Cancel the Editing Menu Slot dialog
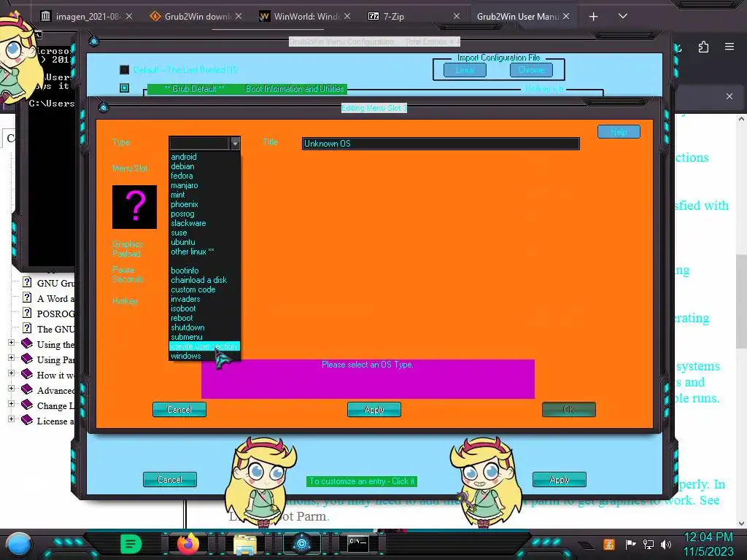Viewport: 747px width, 560px height. click(179, 410)
